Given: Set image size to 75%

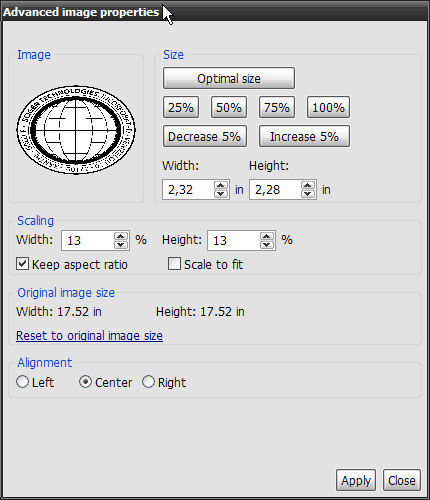Looking at the screenshot, I should (x=277, y=107).
